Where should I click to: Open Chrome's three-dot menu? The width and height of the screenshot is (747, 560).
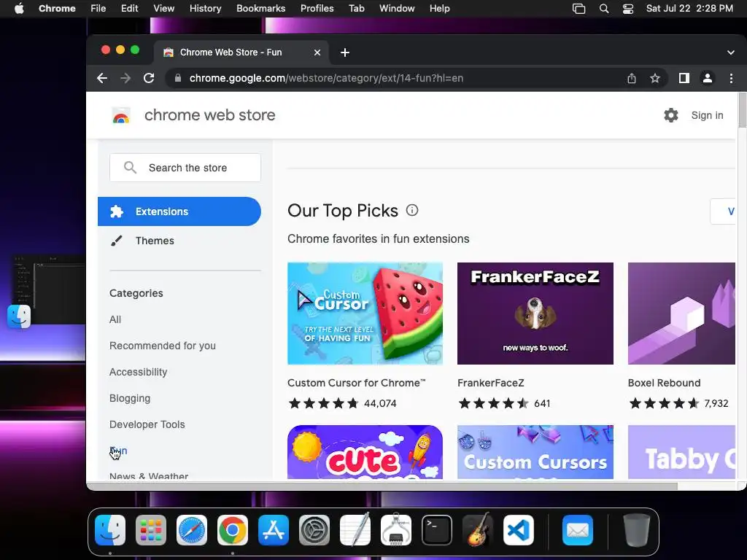point(731,78)
